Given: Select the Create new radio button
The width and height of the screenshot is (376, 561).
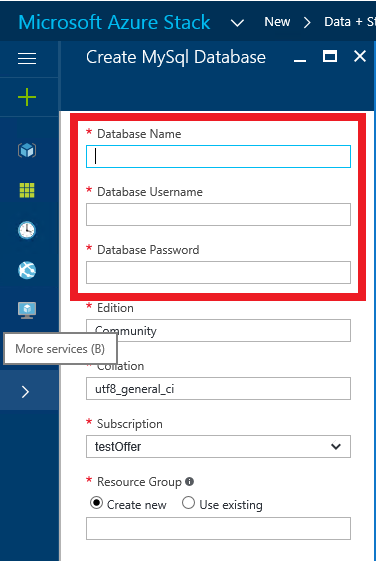Looking at the screenshot, I should (x=96, y=503).
